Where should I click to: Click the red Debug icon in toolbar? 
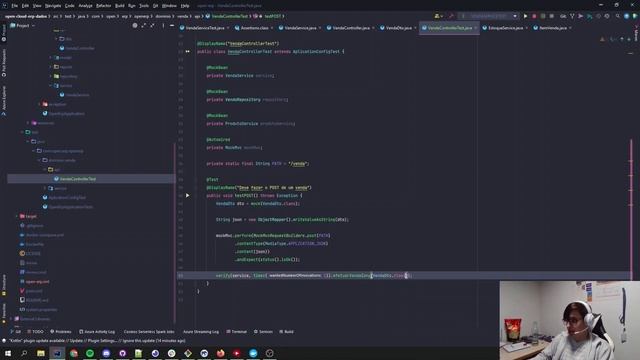click(534, 16)
